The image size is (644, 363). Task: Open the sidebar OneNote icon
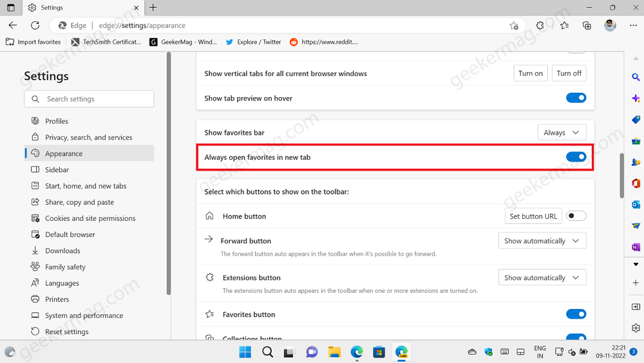(x=636, y=247)
